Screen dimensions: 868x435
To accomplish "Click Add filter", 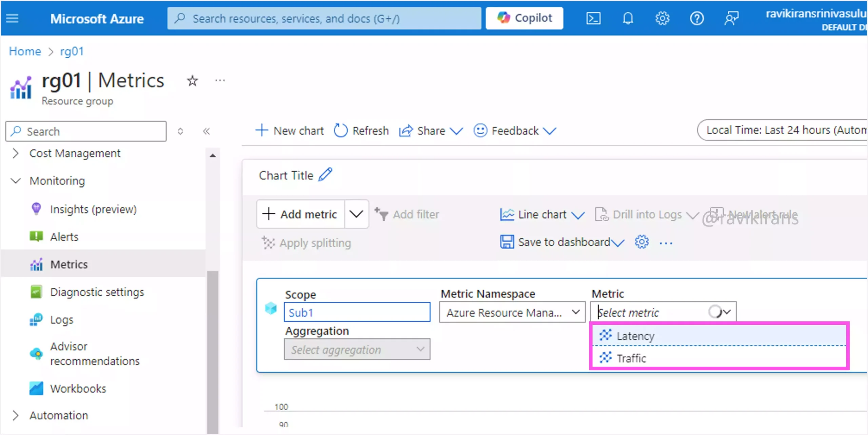I will pyautogui.click(x=407, y=214).
